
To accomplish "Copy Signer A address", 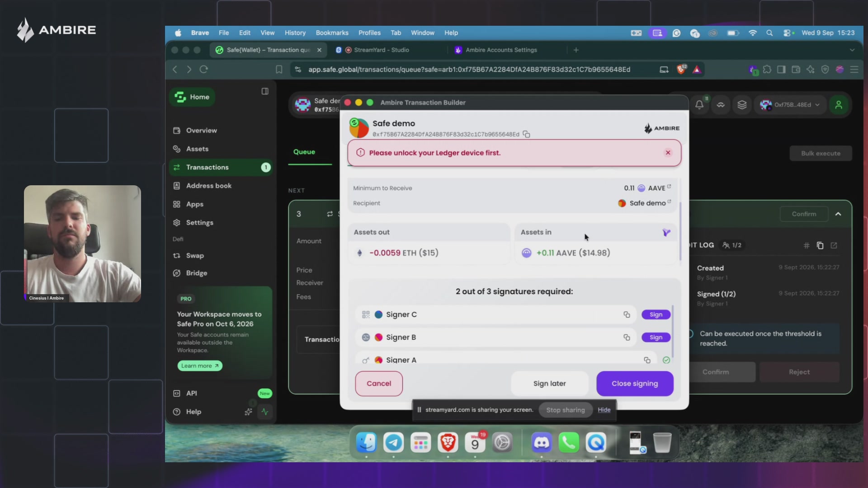I will pyautogui.click(x=647, y=360).
